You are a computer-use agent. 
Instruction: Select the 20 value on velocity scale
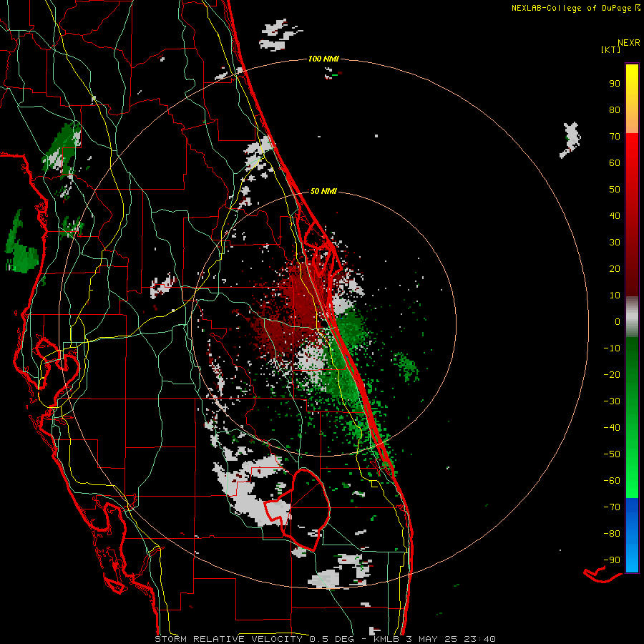[615, 268]
